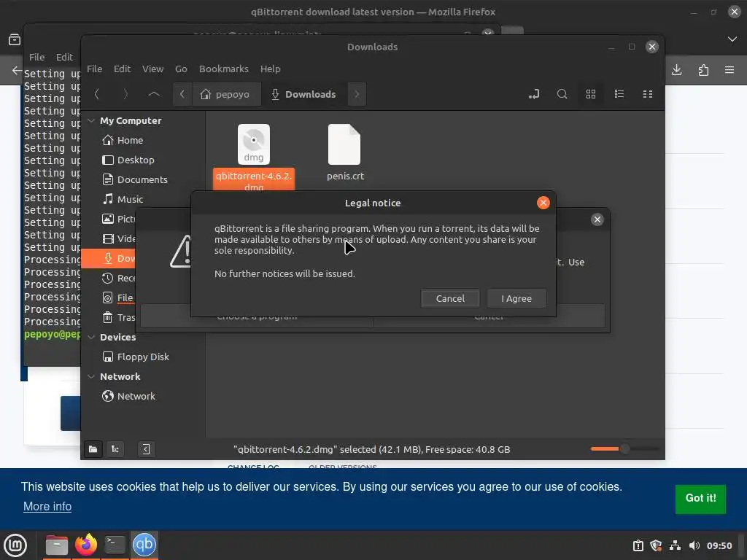Click the Firefox sidebar icon at top left

(x=15, y=40)
